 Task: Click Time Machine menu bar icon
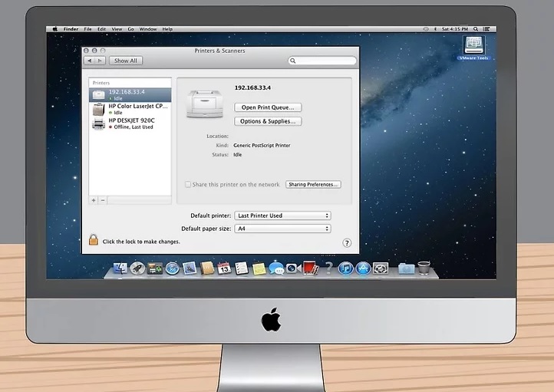tap(426, 29)
